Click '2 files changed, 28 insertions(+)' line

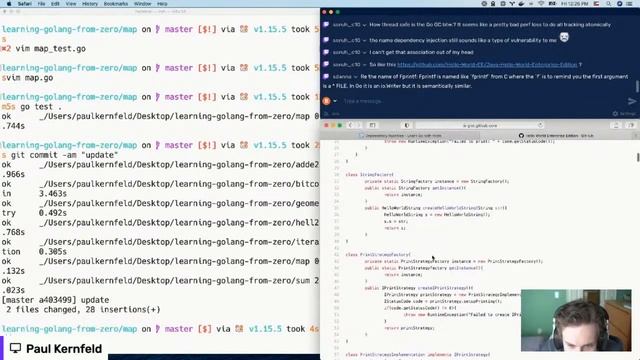(x=83, y=310)
